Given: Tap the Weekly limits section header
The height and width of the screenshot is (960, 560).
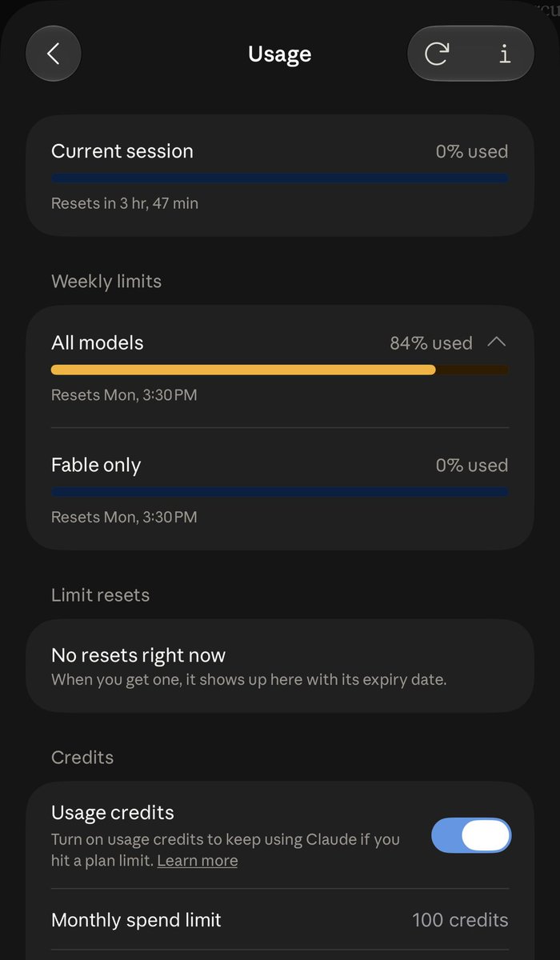Looking at the screenshot, I should pos(106,282).
